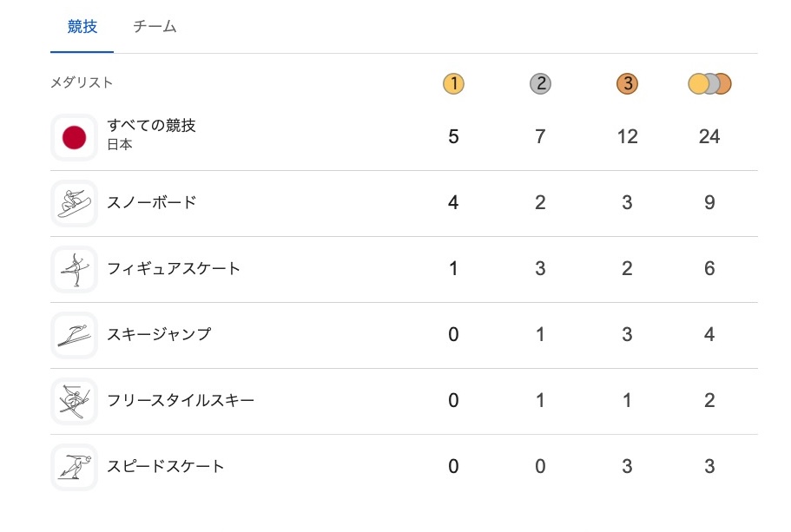Click Japan's total medal count 24
The image size is (791, 532).
[x=709, y=137]
